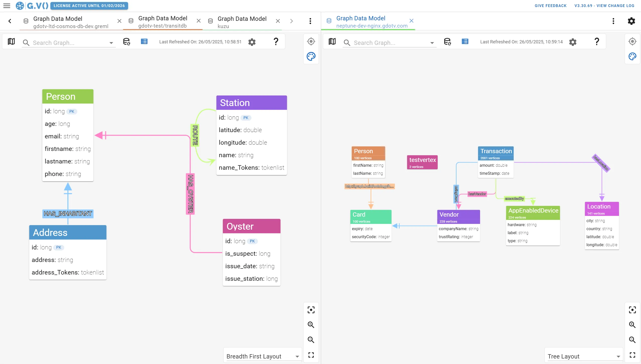Open the Tree Layout dropdown
Viewport: 641px width, 364px height.
[x=584, y=356]
